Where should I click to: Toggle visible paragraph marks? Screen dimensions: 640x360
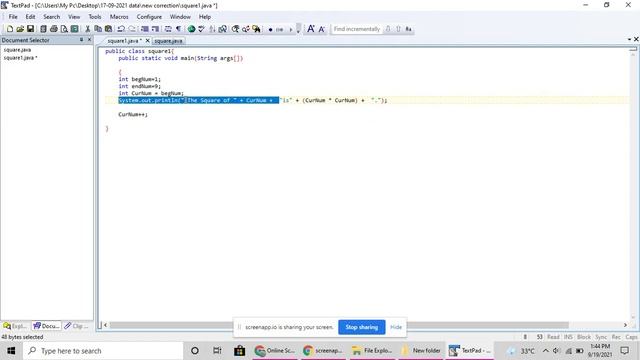pos(178,29)
